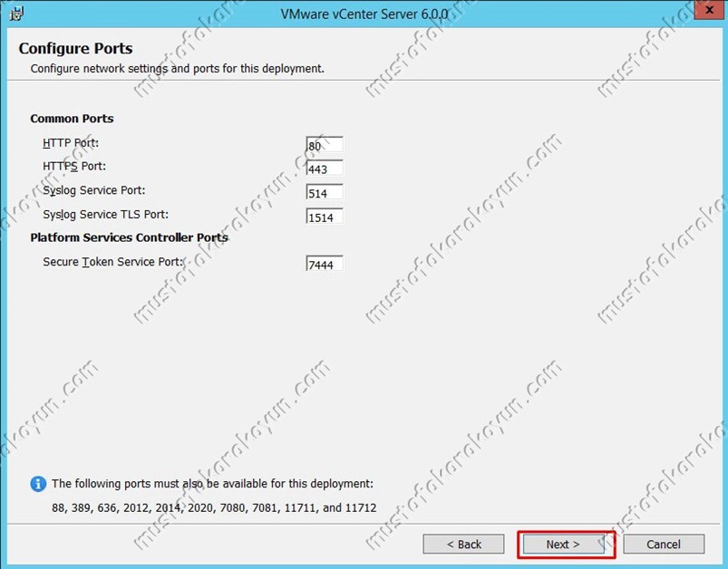The image size is (728, 569).
Task: Click the Next button
Action: point(563,544)
